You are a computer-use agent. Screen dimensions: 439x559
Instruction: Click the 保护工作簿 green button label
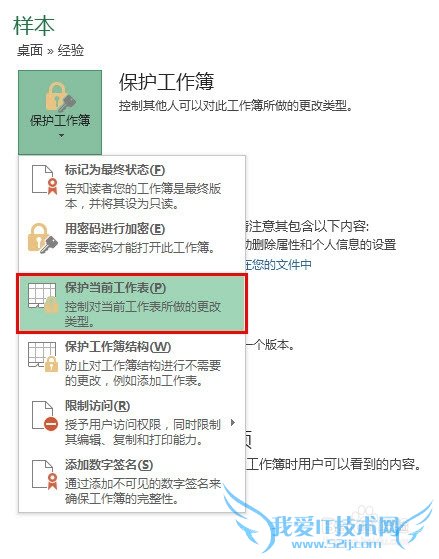coord(60,120)
